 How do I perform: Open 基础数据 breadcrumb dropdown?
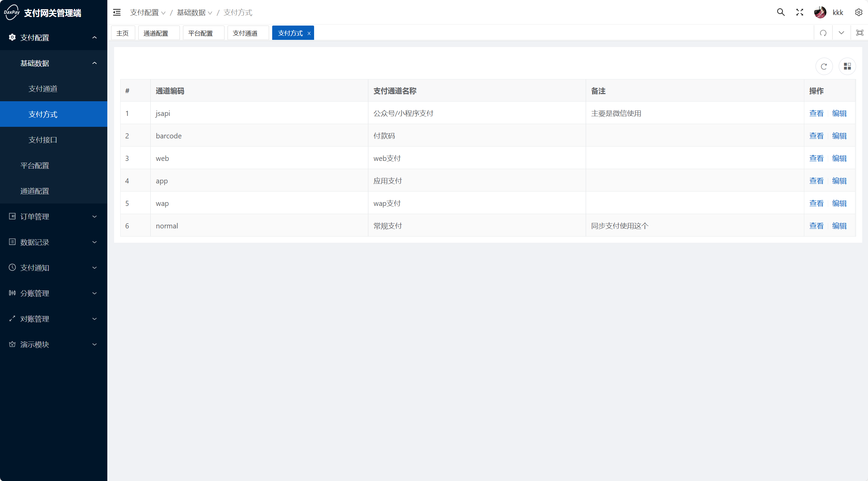point(195,13)
